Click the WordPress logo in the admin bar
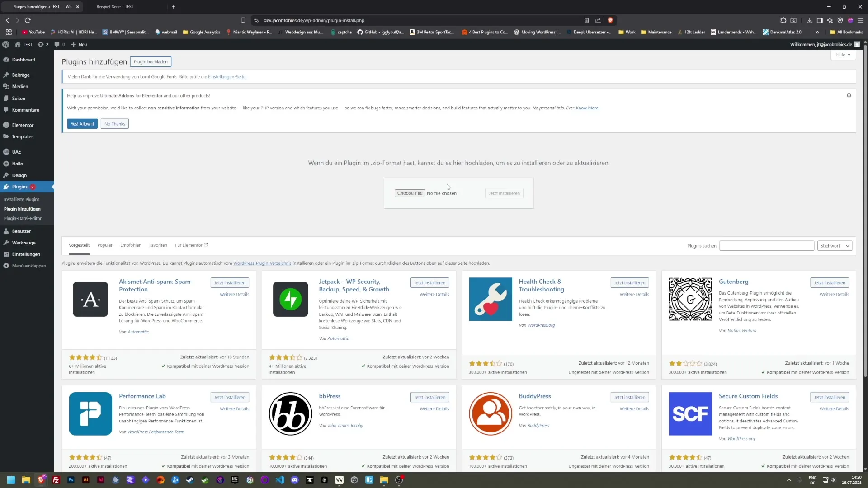This screenshot has width=868, height=488. pos(6,44)
